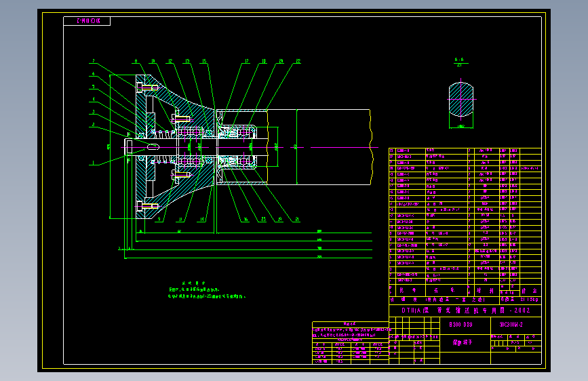Select the A-A section view hatch
The width and height of the screenshot is (588, 381).
point(461,100)
